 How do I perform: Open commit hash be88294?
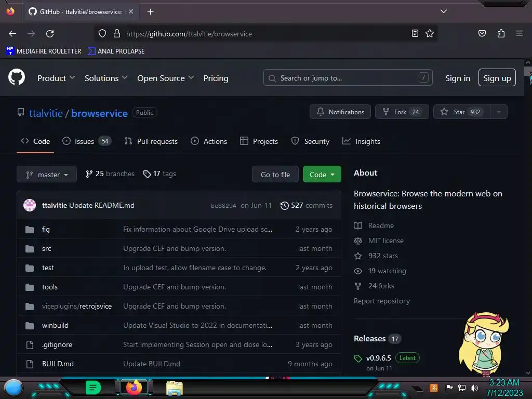[x=223, y=206]
